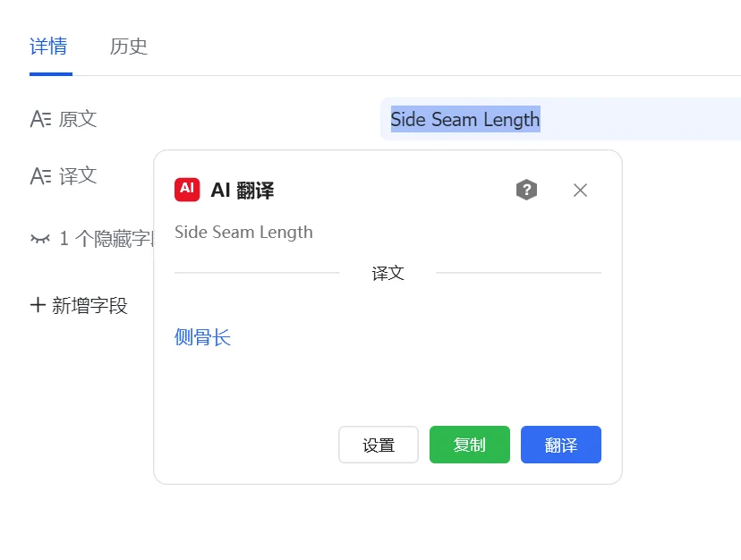The image size is (741, 560).
Task: Click the dialog source text Side Seam Length
Action: coord(243,232)
